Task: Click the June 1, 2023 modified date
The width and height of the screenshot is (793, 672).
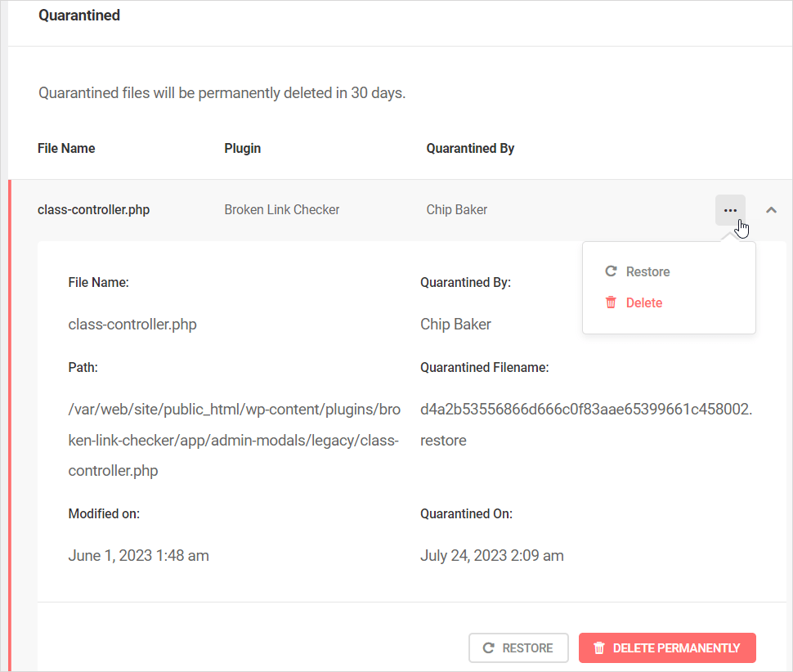Action: 138,556
